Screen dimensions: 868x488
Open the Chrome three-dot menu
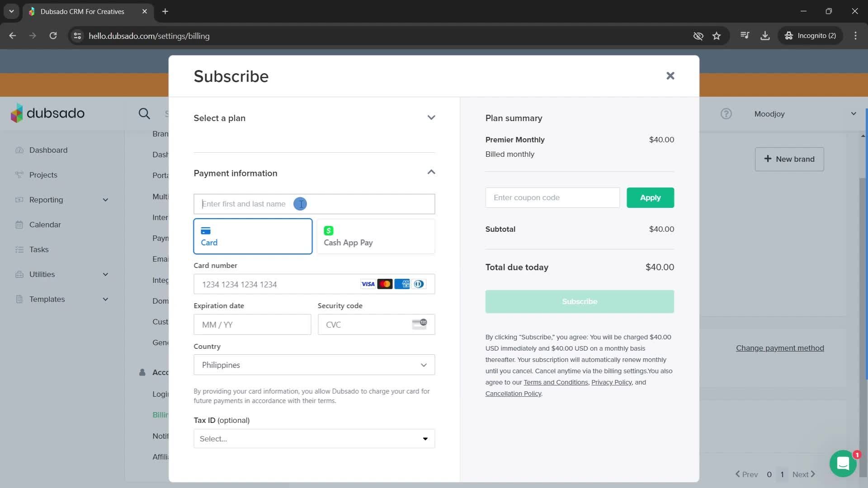click(x=855, y=36)
